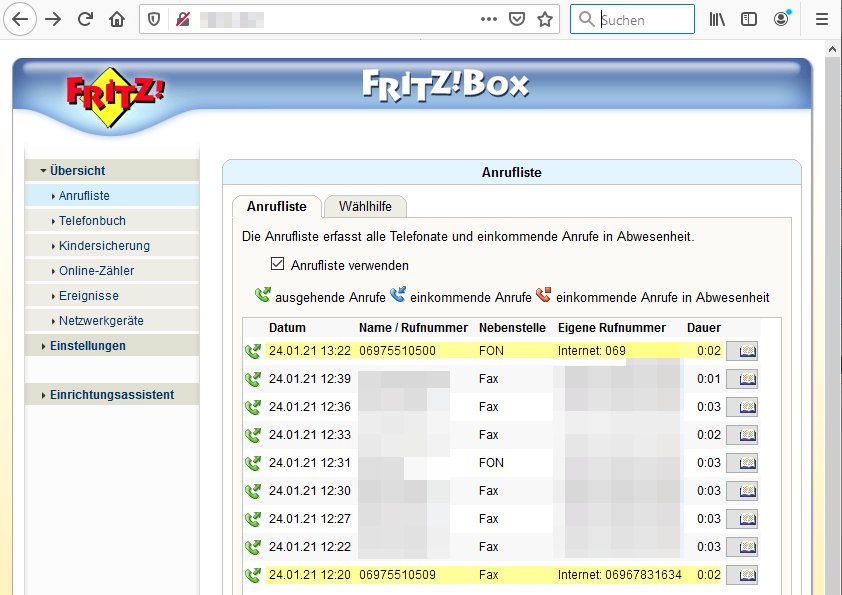Viewport: 842px width, 595px height.
Task: Click in the Suchen search field
Action: [632, 19]
